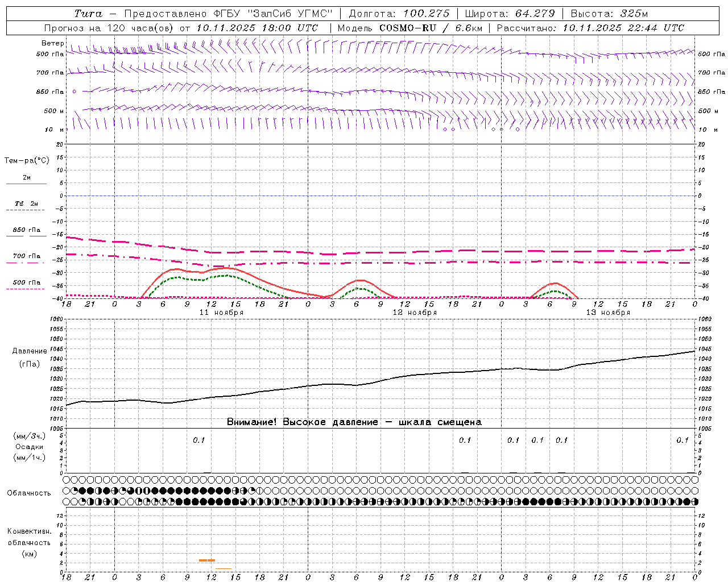
Task: Click the calm wind circle on 850 гПа row
Action: click(x=74, y=92)
